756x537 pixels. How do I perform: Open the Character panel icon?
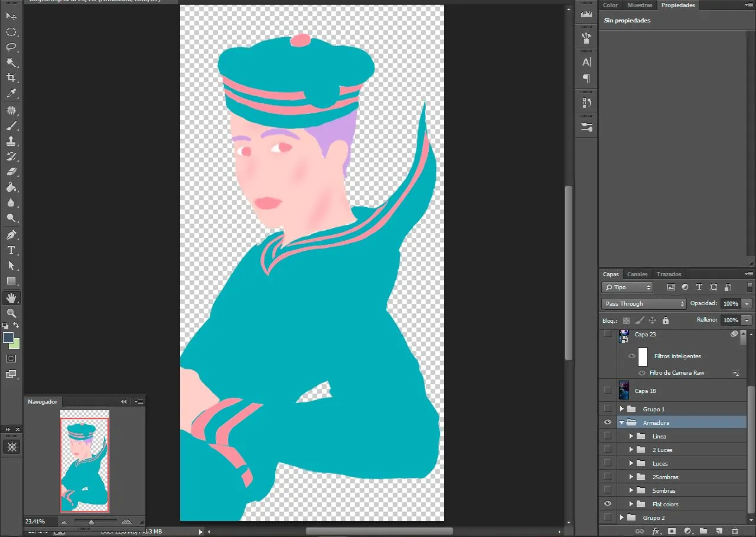click(x=586, y=63)
